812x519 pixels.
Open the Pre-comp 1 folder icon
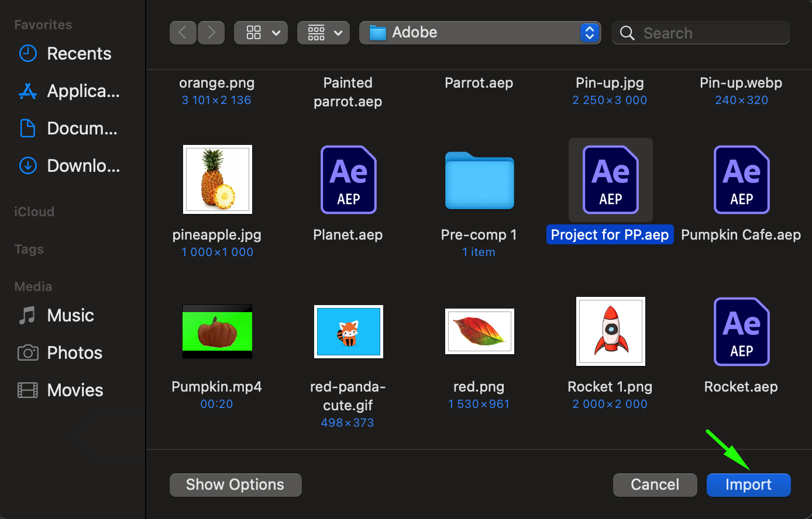pyautogui.click(x=479, y=180)
